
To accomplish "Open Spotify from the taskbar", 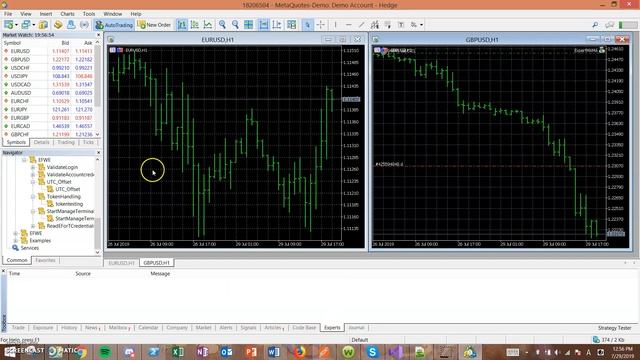I will click(105, 352).
